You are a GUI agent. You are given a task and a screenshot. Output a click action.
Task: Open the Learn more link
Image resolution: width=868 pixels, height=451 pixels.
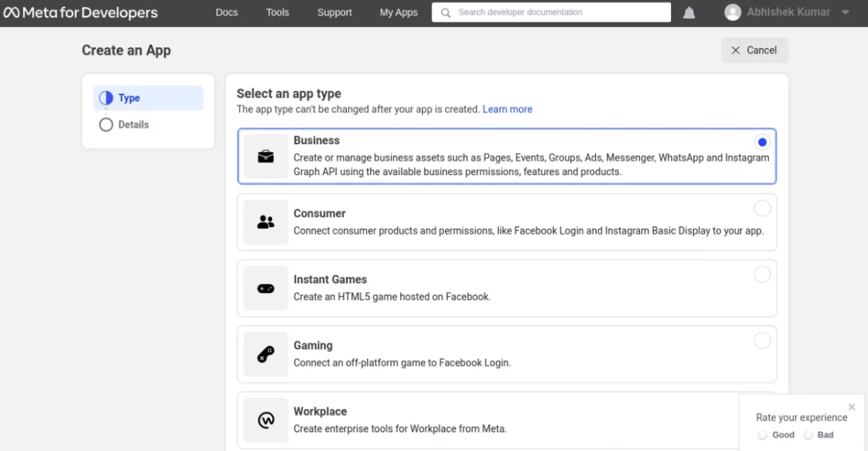click(x=507, y=109)
